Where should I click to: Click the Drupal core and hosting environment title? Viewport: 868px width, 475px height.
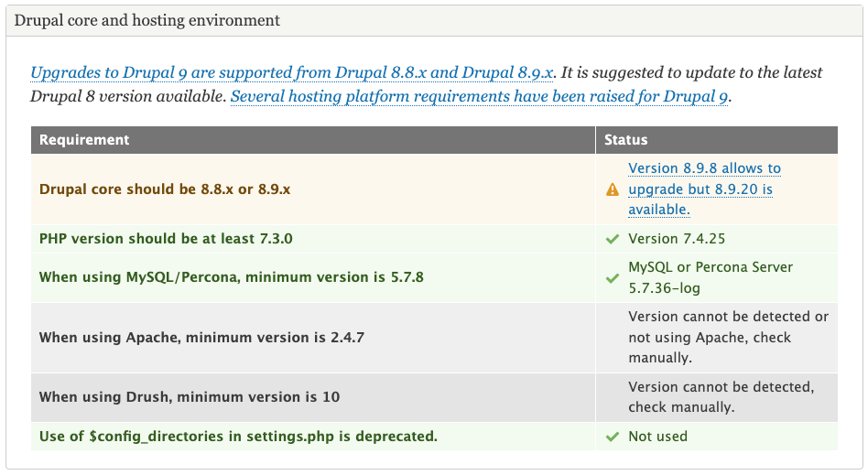(147, 20)
